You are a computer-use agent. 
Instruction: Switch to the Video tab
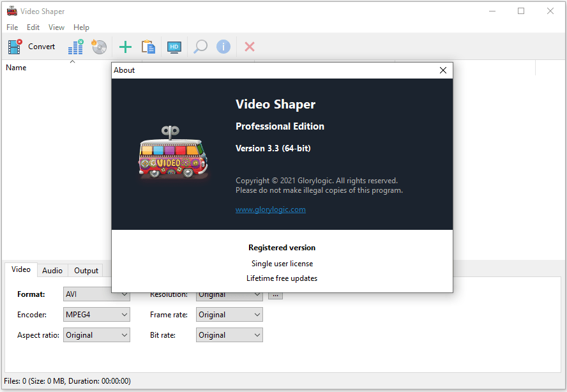click(x=21, y=269)
